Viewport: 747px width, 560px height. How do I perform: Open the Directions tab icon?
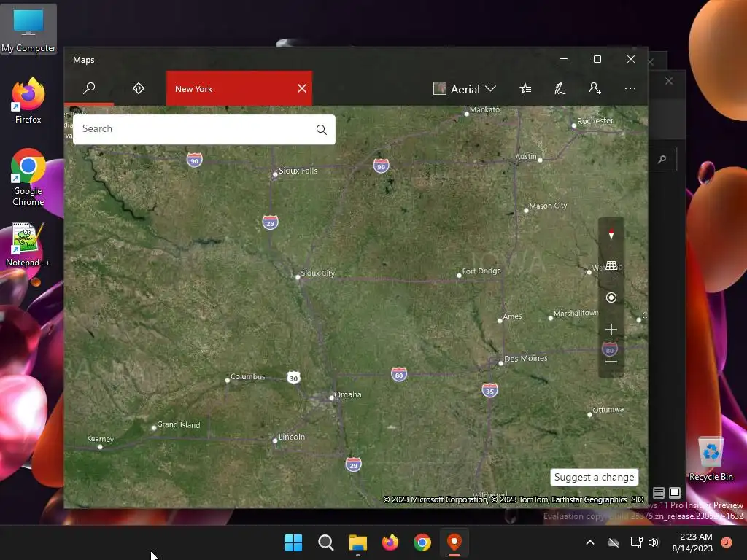[x=139, y=88]
